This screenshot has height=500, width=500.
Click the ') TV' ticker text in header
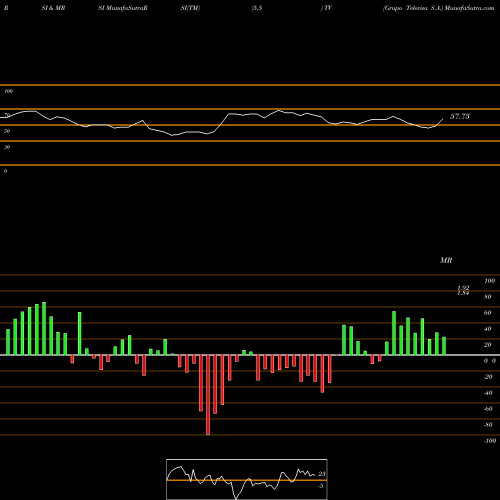coord(326,8)
